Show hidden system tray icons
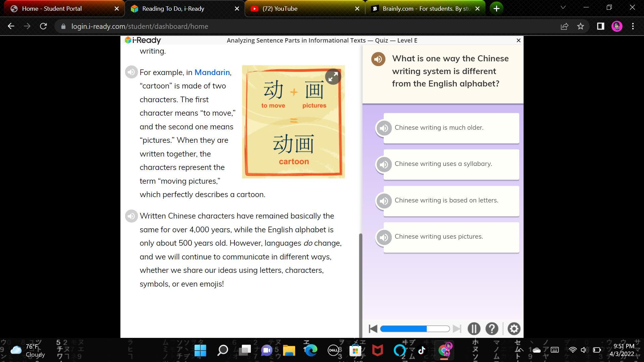Viewport: 644px width, 362px height. pyautogui.click(x=521, y=350)
